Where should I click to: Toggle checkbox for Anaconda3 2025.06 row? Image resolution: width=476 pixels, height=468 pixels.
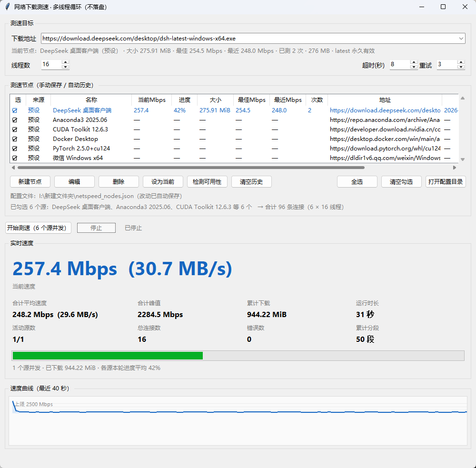(15, 120)
